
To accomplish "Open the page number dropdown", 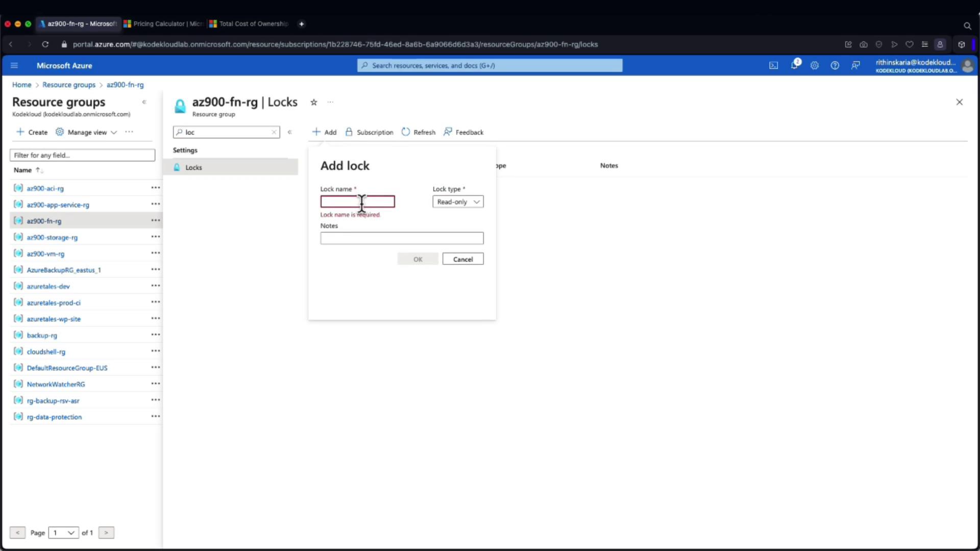I will [x=64, y=533].
